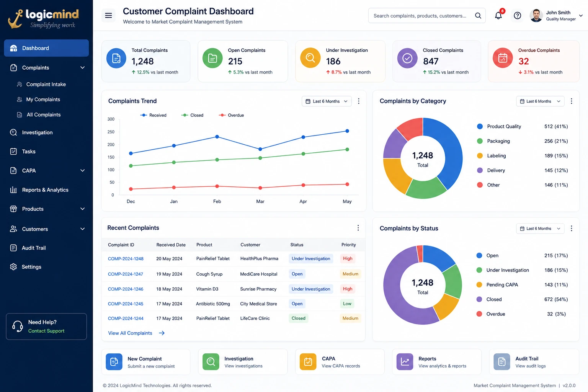Click the High priority badge for COMP-2024-1248

coord(348,259)
